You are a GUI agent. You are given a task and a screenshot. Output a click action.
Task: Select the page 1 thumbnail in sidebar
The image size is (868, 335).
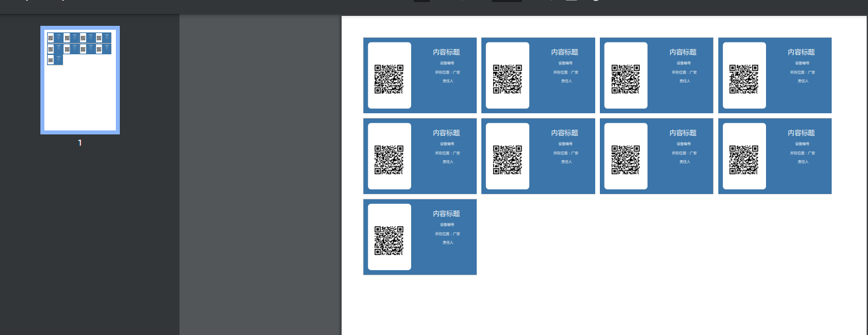click(x=80, y=80)
